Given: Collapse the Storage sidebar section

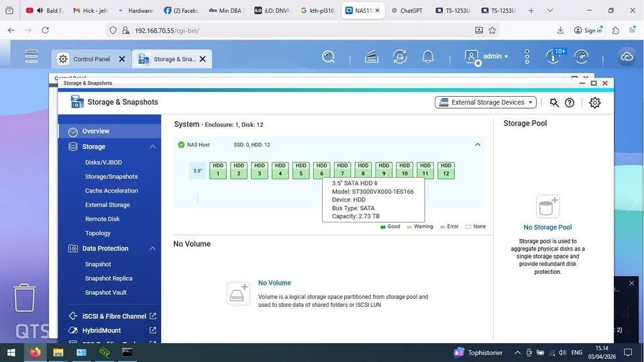Looking at the screenshot, I should [152, 147].
